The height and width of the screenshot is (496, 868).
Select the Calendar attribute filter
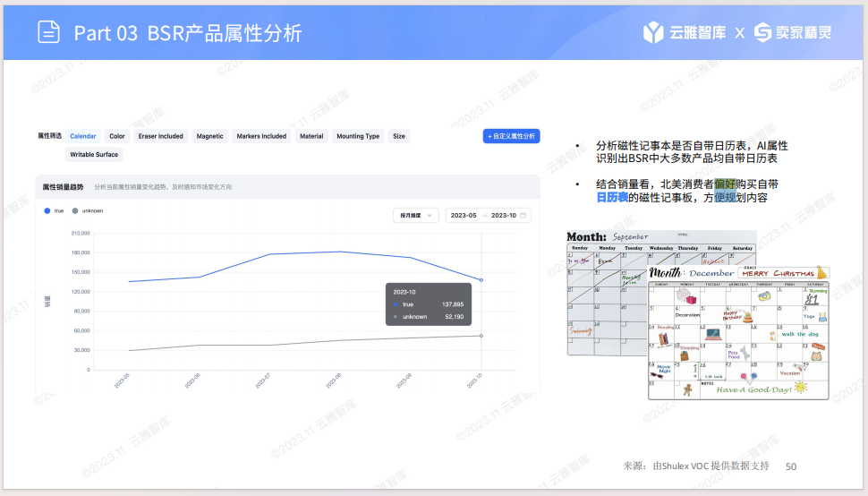click(82, 136)
